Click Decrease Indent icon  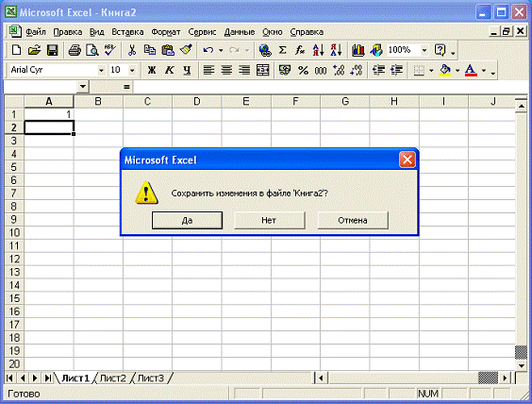[378, 70]
